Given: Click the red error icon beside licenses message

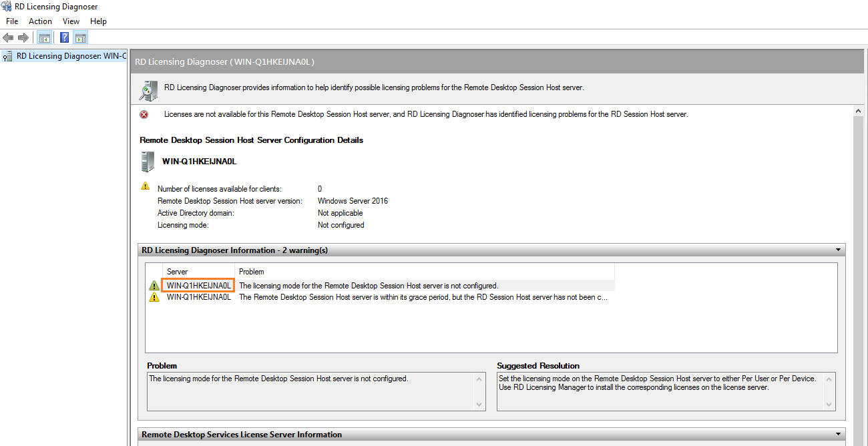Looking at the screenshot, I should 144,114.
